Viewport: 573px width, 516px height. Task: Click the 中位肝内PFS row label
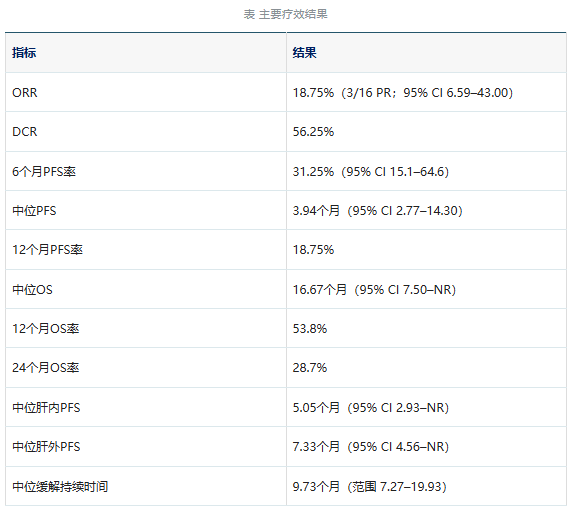[x=46, y=407]
